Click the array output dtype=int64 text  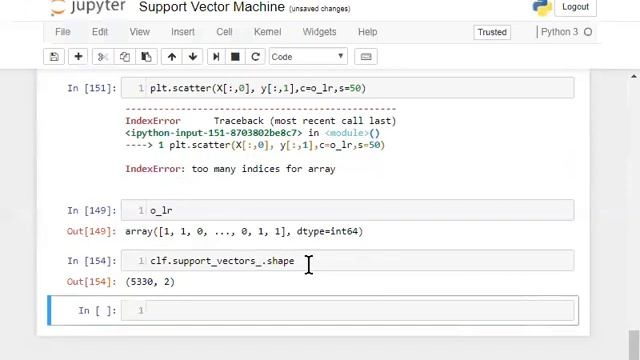coord(244,231)
